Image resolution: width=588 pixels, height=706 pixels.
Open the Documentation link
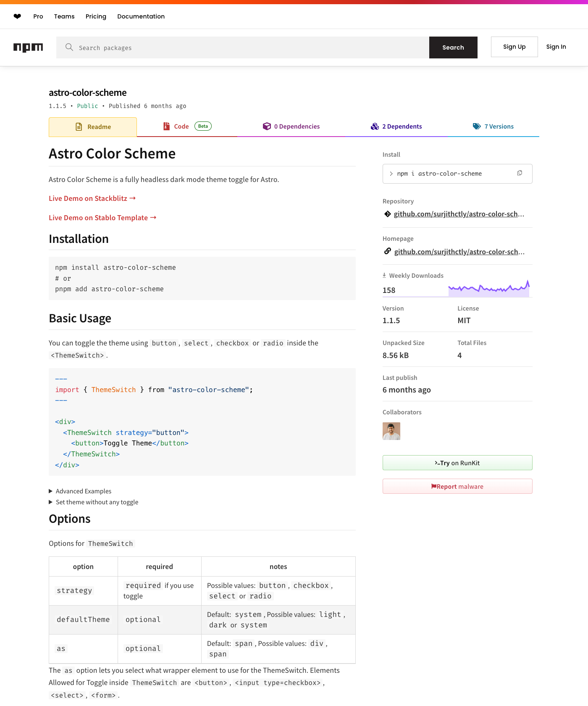coord(141,16)
